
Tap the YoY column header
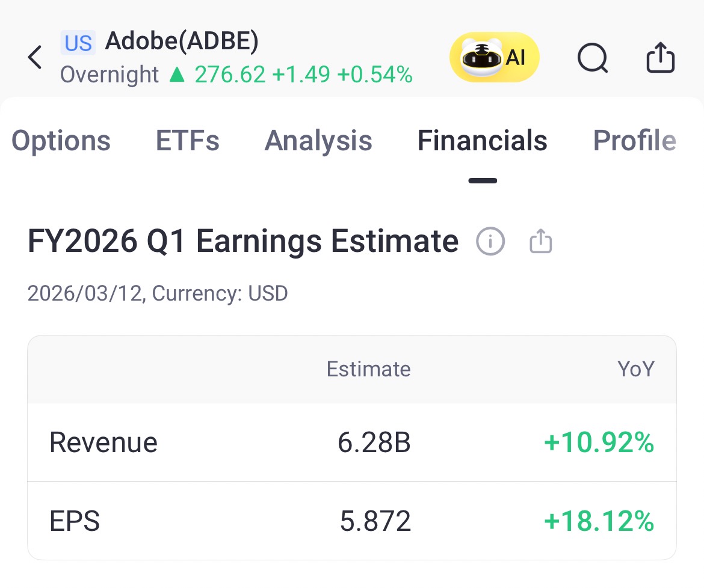635,369
